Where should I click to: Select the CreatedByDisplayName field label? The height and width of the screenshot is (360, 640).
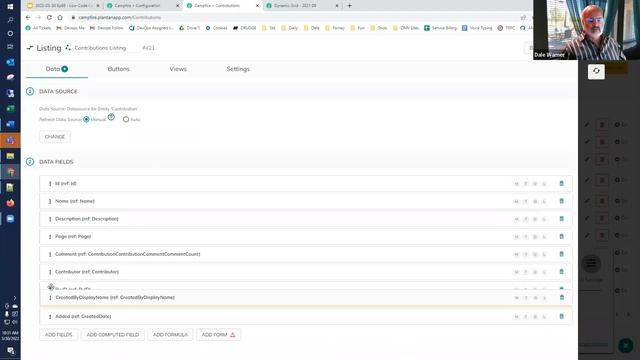[x=115, y=298]
